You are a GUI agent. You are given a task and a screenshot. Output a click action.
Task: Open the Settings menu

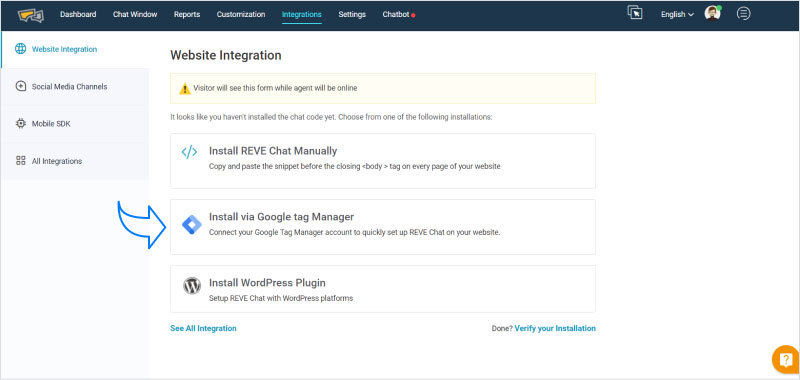[352, 14]
